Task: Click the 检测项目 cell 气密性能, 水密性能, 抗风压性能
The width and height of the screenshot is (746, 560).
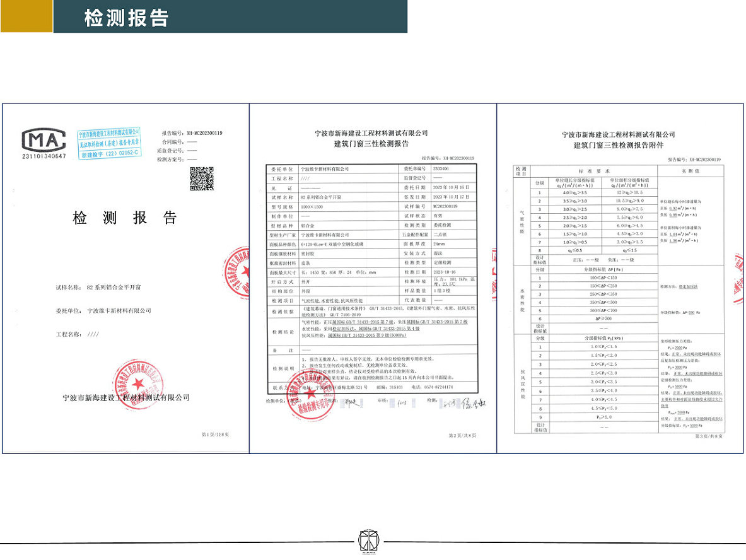Action: (332, 301)
